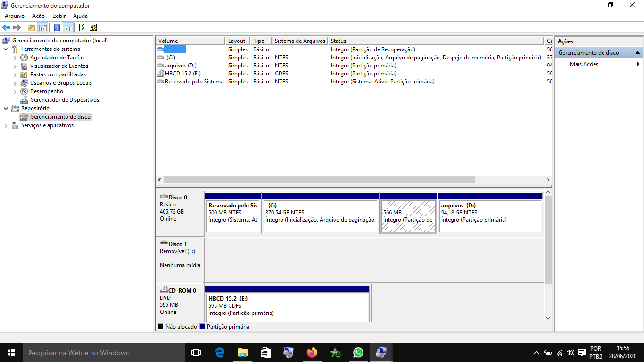The width and height of the screenshot is (644, 362).
Task: Expand the Desempenho node
Action: [x=15, y=91]
